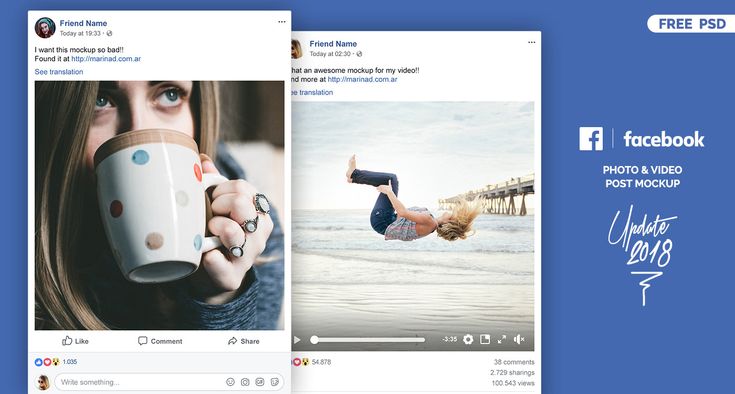
Task: Open the marinad.com.ar link in photo post
Action: pos(106,59)
